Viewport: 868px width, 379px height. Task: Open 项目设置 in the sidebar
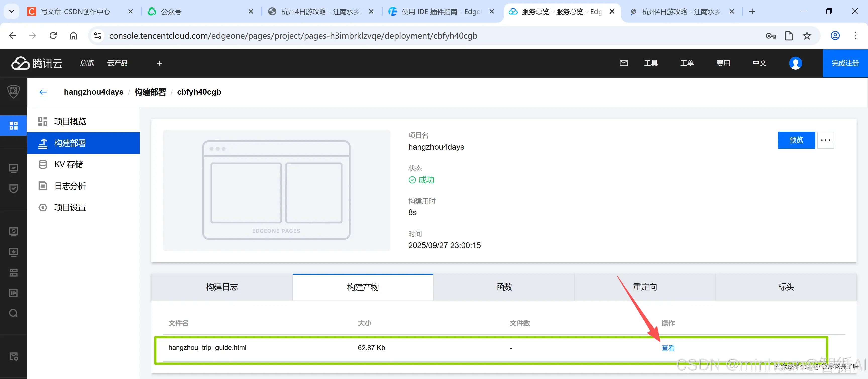(x=70, y=207)
